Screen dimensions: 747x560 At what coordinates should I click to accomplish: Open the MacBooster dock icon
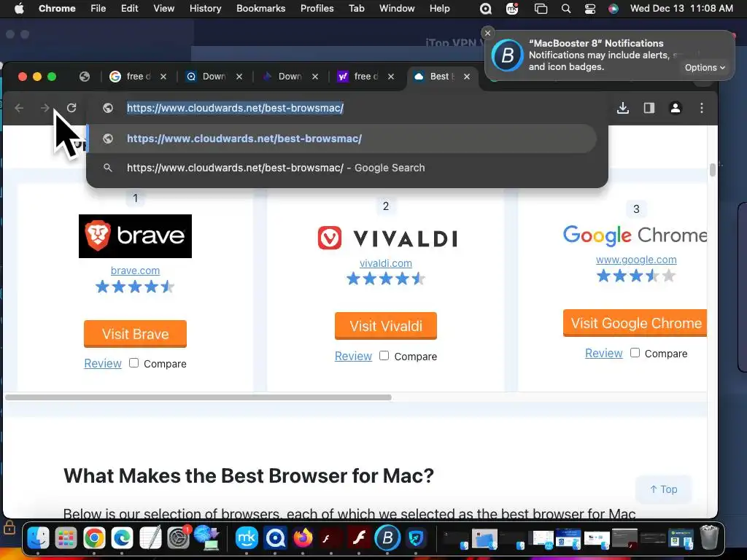(x=387, y=538)
